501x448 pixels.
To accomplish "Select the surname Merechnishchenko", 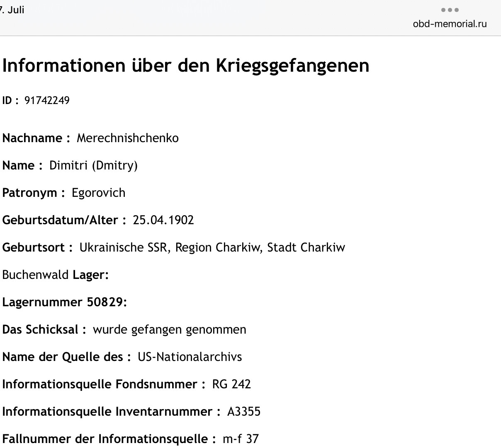I will 128,138.
